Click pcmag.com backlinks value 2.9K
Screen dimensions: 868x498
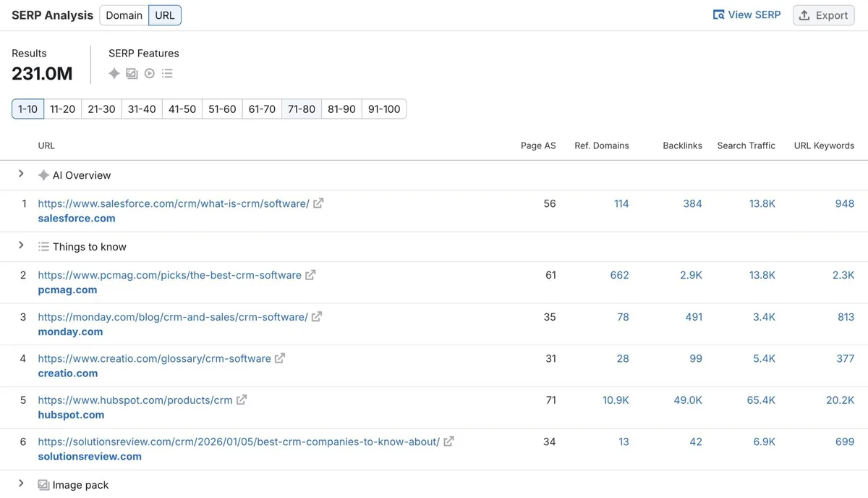[x=691, y=275]
